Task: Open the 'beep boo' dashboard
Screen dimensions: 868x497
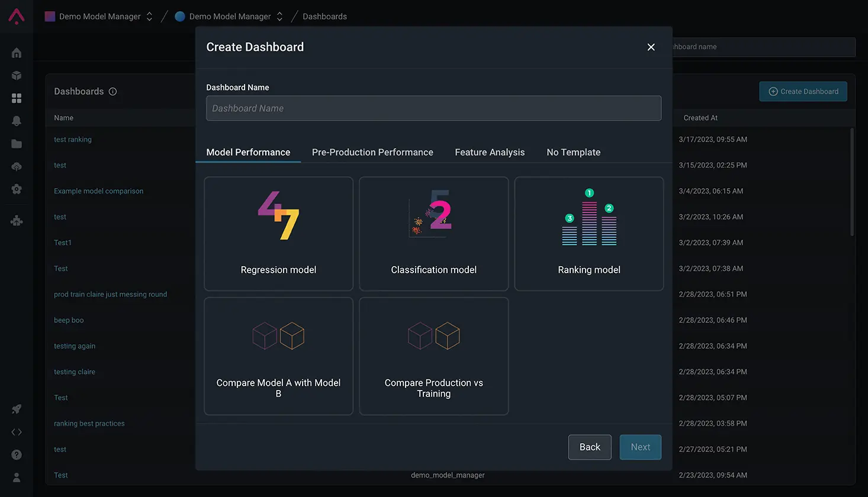Action: (x=69, y=320)
